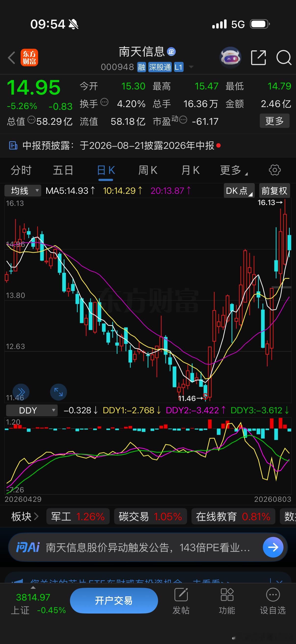
Task: Tap the fullscreen expand chart button
Action: 58,392
